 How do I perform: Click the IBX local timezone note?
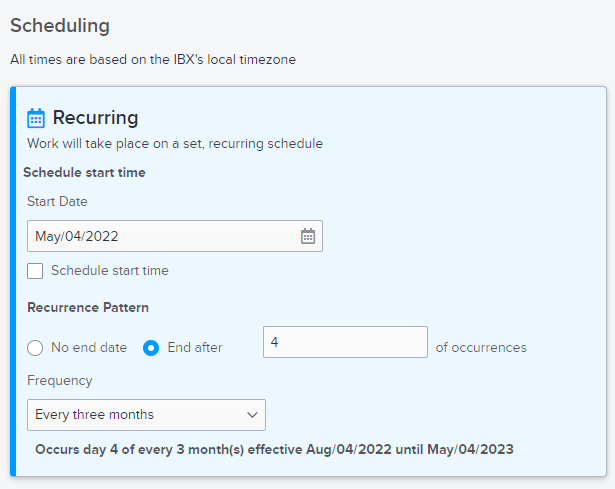click(x=153, y=60)
